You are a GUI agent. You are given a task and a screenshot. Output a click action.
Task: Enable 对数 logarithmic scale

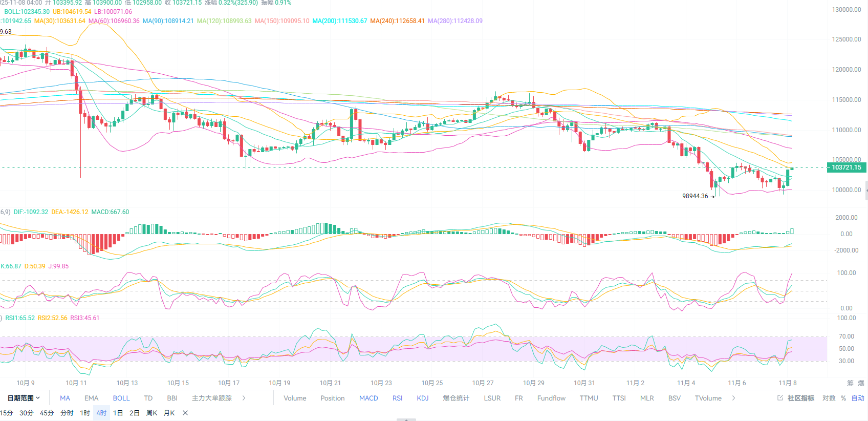(x=829, y=398)
